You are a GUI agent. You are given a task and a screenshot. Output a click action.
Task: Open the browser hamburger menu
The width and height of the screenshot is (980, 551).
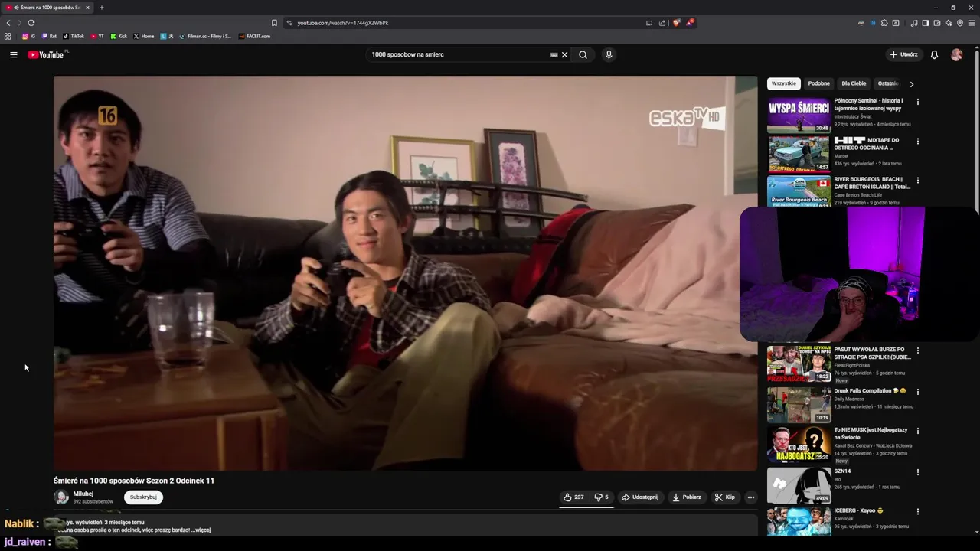(x=972, y=23)
